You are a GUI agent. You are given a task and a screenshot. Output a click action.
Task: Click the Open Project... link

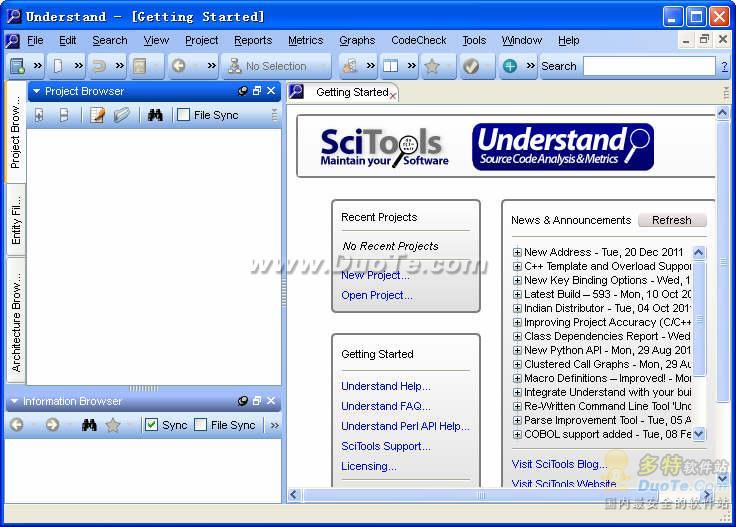point(376,295)
